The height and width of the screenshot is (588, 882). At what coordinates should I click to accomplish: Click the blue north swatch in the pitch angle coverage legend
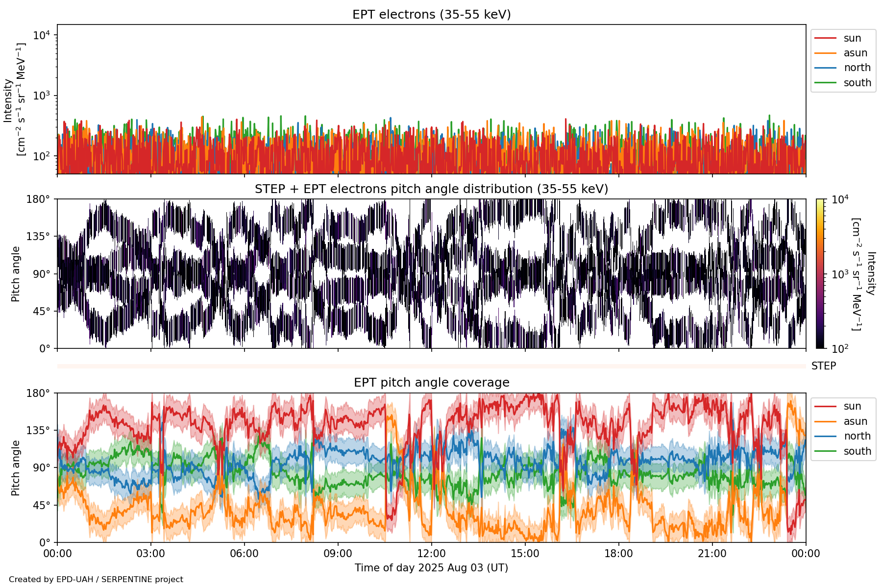click(x=825, y=436)
